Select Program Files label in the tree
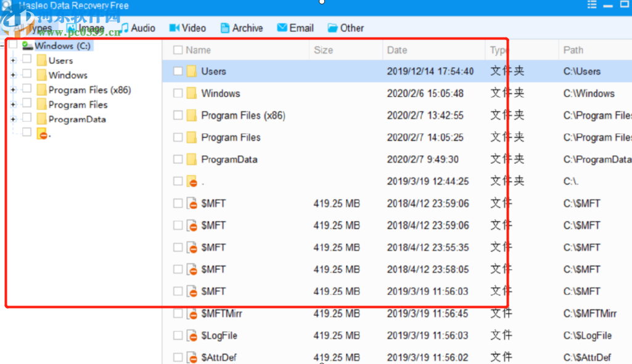 78,105
